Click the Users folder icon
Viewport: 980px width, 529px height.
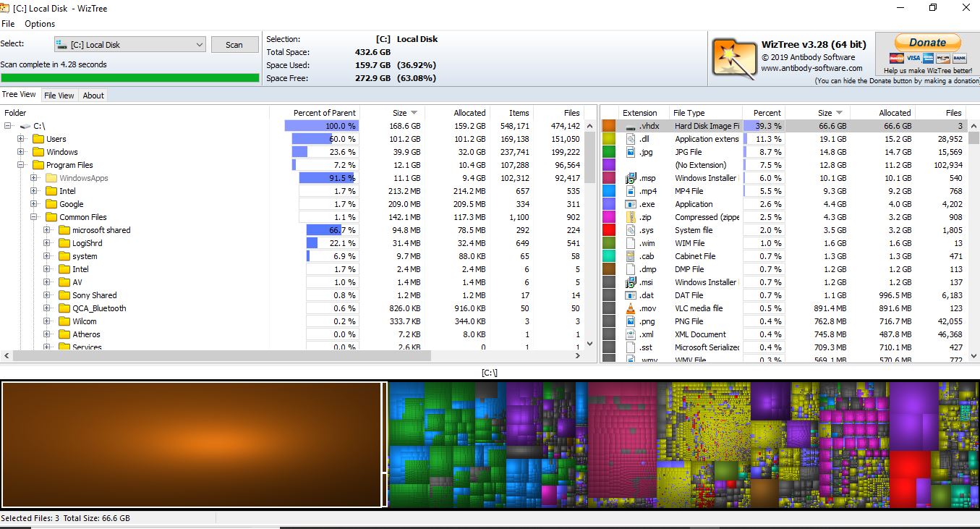point(38,139)
